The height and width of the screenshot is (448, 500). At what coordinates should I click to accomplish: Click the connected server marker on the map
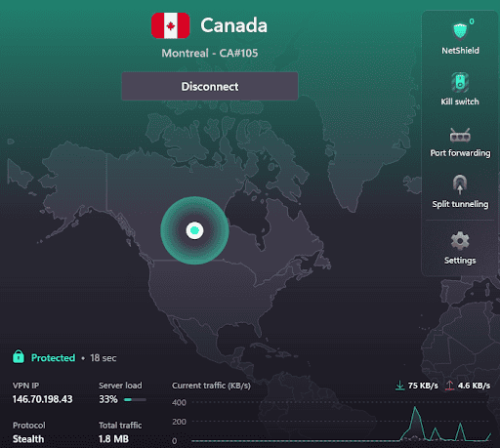[x=194, y=230]
